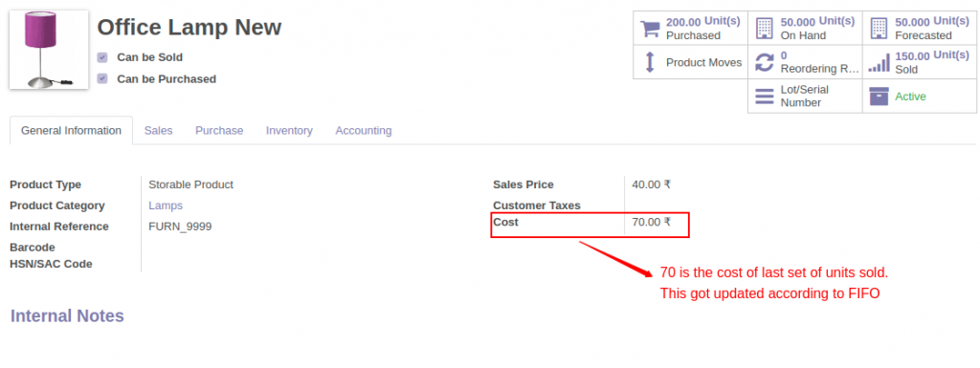Open Product Moves arrows icon
The height and width of the screenshot is (368, 980).
(650, 62)
